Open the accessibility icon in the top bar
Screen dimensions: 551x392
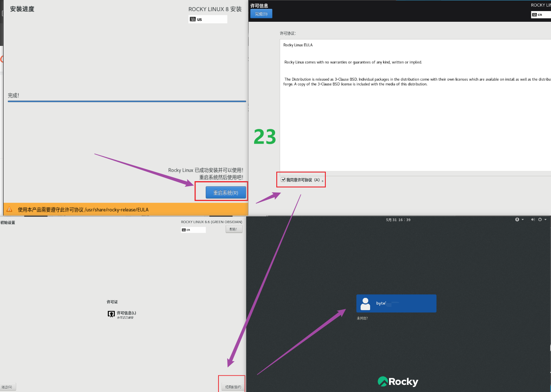click(x=517, y=220)
